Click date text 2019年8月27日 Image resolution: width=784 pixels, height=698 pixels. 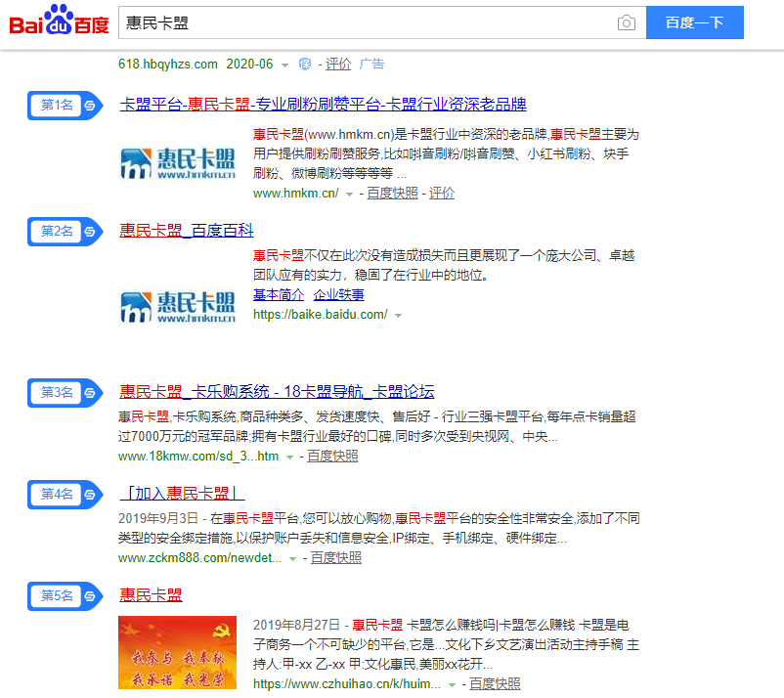(x=296, y=625)
